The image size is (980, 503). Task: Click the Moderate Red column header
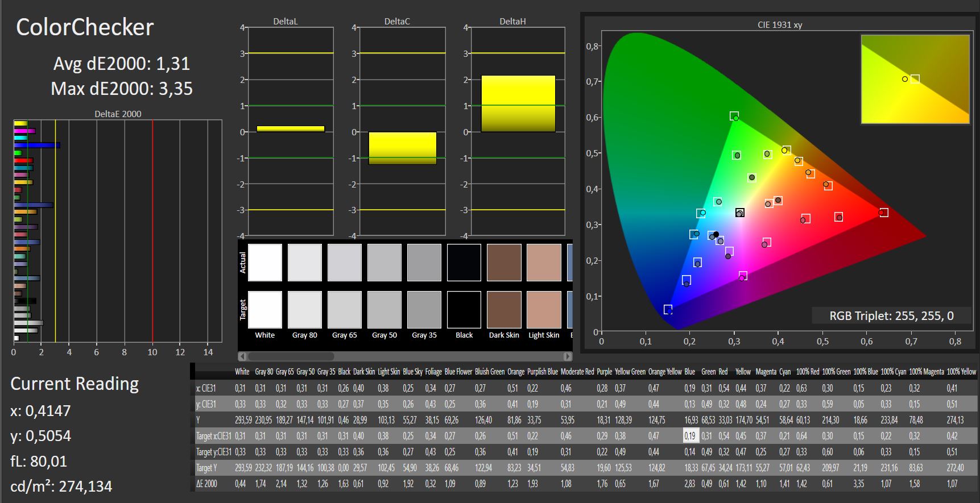(577, 372)
